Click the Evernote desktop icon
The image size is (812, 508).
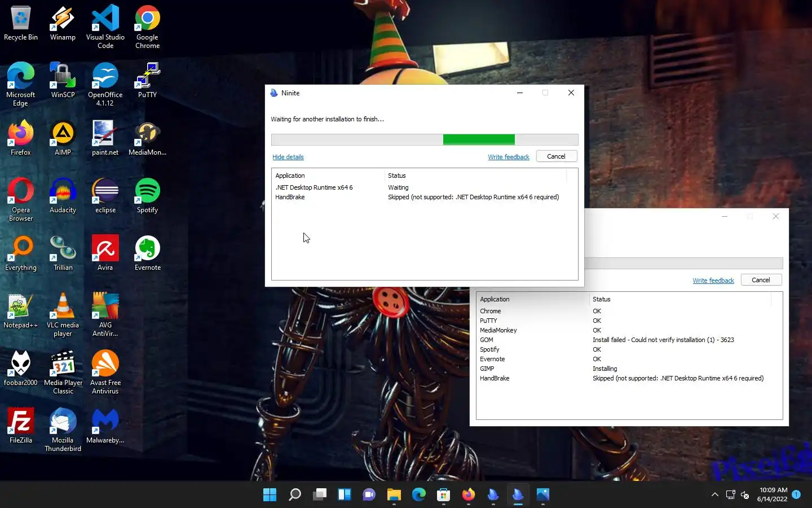tap(147, 253)
